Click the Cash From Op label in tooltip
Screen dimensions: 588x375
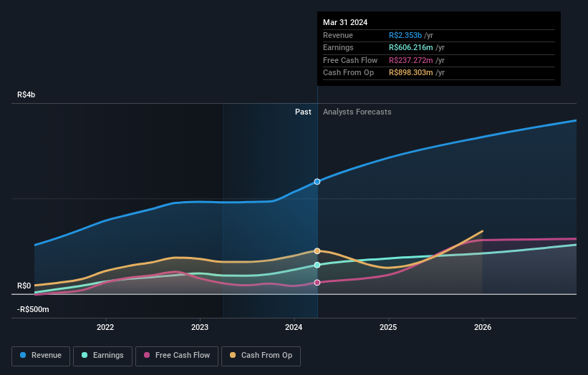[348, 73]
